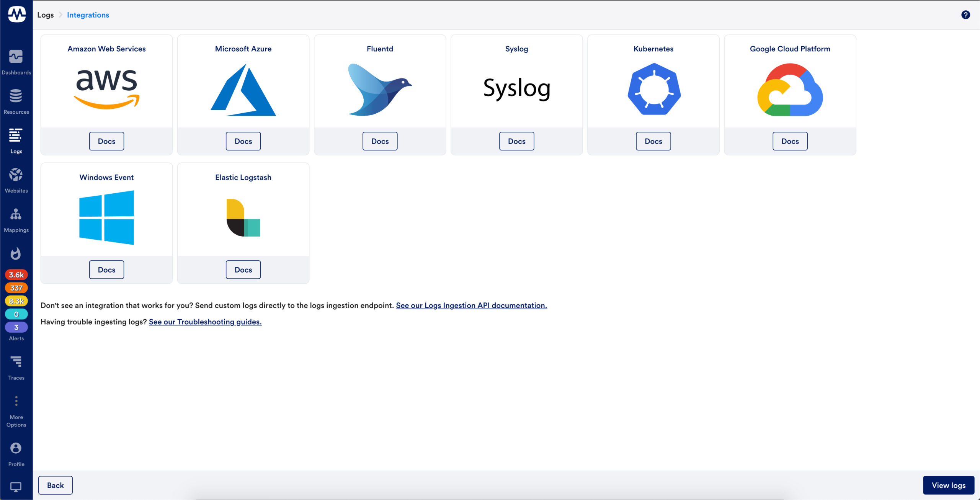980x500 pixels.
Task: Click the Microsoft Azure card title
Action: (243, 49)
